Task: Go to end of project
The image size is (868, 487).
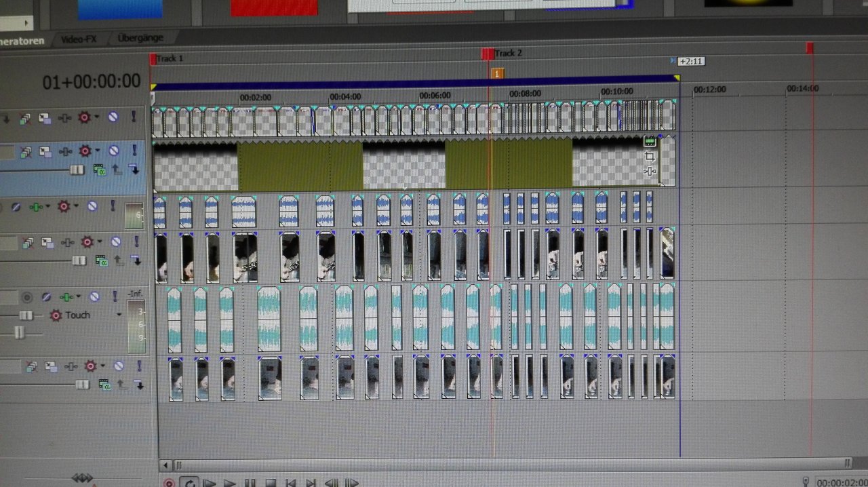Action: click(x=311, y=483)
